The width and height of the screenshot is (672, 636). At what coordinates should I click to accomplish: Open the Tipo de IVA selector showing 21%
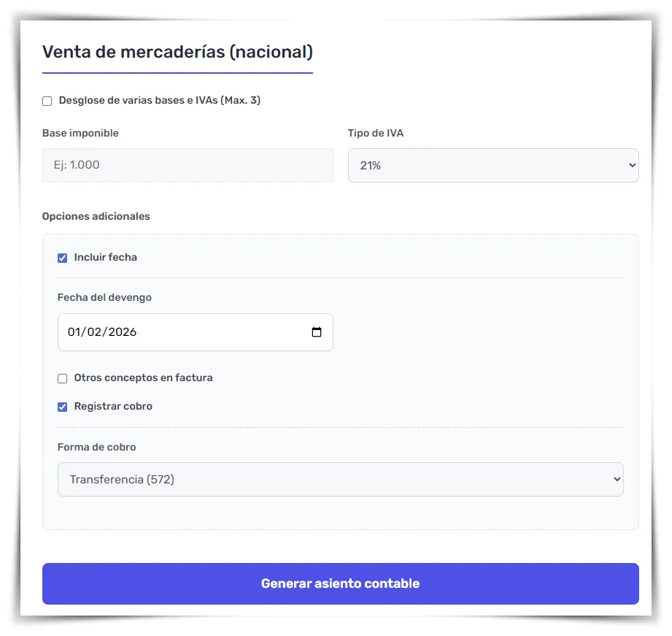(x=493, y=165)
